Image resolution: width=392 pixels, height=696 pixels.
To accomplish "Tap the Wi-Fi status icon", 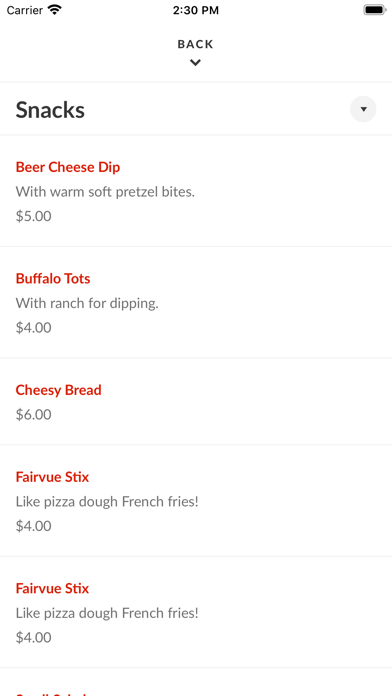I will coord(55,10).
